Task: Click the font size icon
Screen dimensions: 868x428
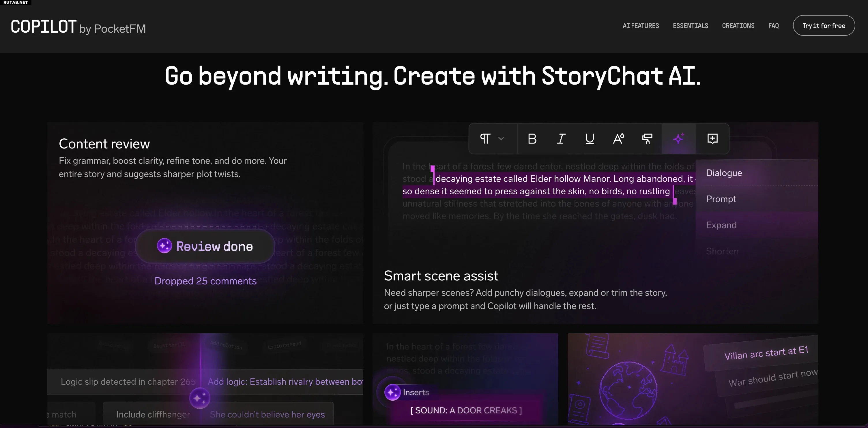Action: coord(618,139)
